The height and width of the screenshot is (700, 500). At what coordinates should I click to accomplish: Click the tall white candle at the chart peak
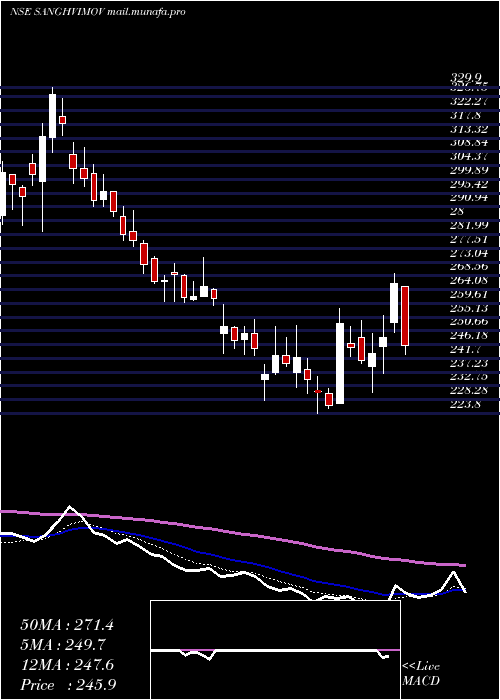[53, 116]
